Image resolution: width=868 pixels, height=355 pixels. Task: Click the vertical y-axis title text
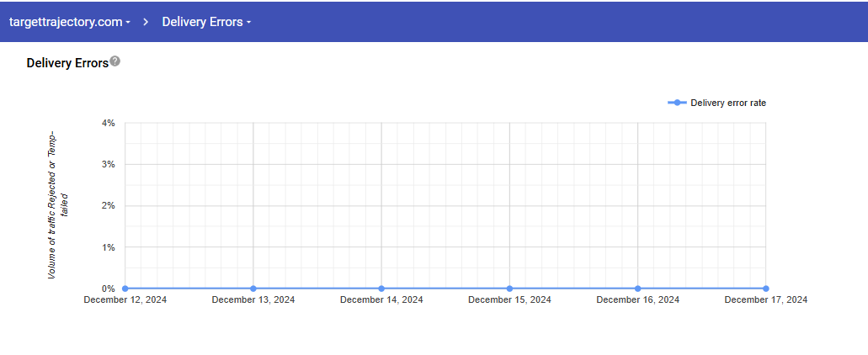[57, 205]
